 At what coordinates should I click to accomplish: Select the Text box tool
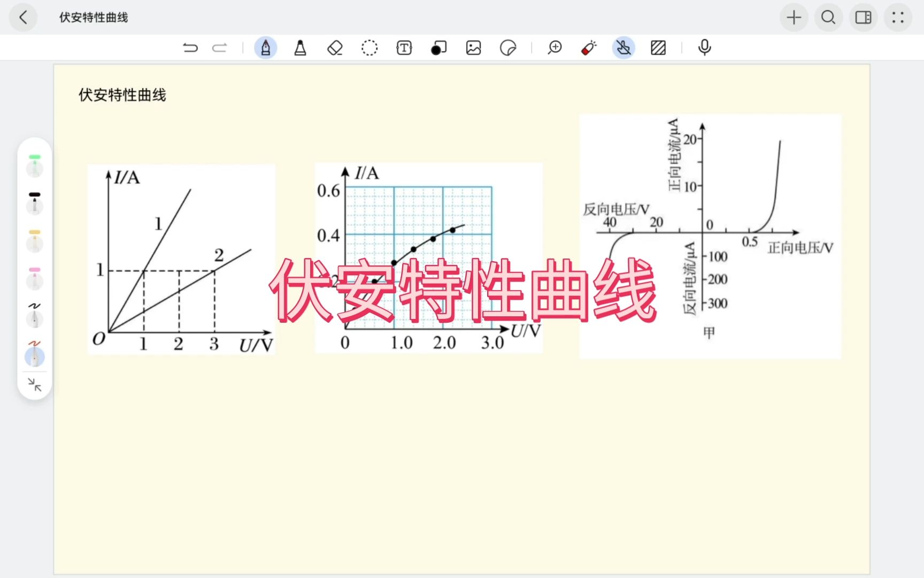(404, 48)
